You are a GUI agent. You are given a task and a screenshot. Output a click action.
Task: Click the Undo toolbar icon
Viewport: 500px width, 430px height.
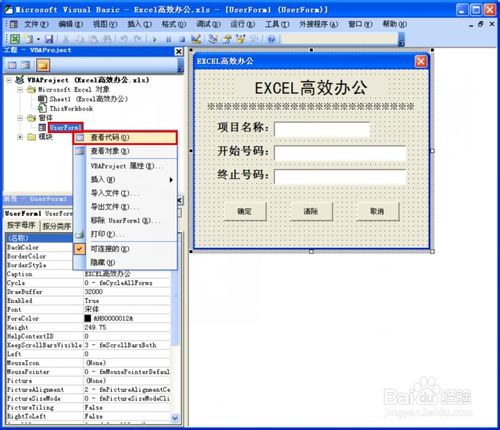click(x=124, y=39)
